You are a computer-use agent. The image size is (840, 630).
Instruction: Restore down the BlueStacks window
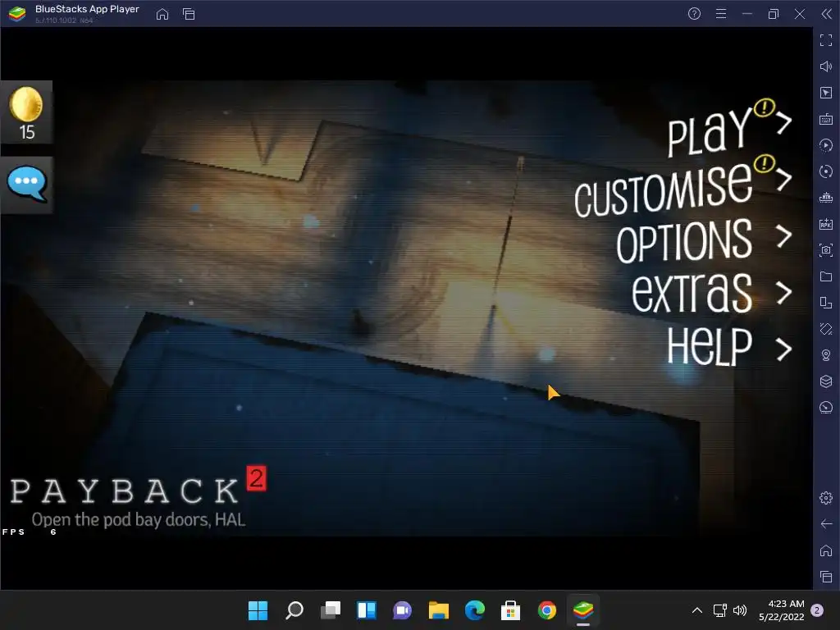click(773, 14)
